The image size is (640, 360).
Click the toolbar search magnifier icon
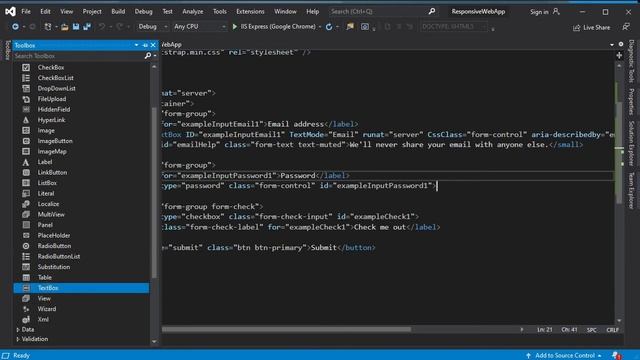pos(432,11)
